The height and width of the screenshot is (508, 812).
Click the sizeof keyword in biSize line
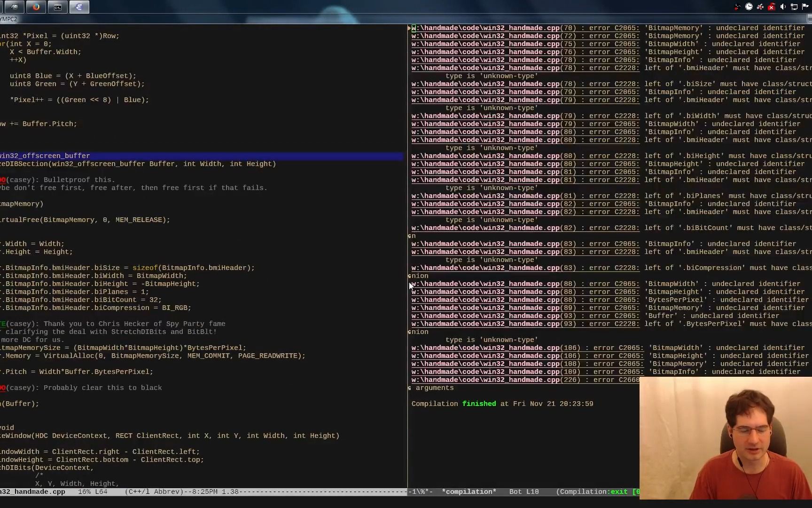click(145, 268)
